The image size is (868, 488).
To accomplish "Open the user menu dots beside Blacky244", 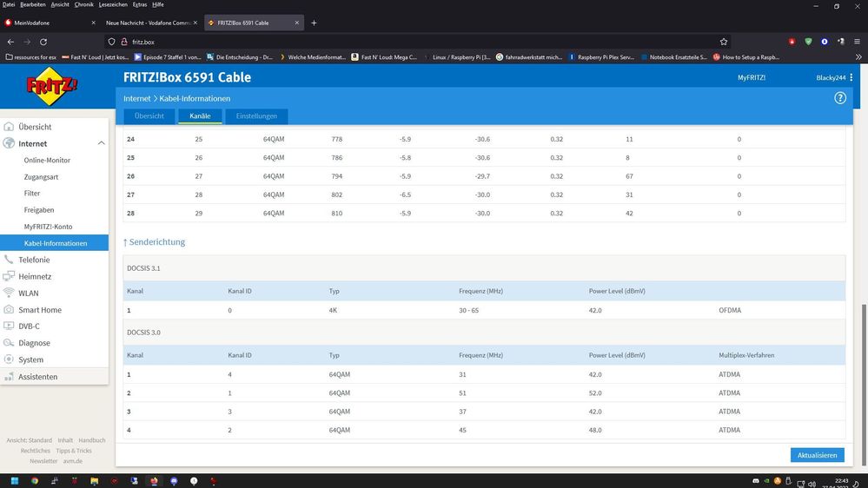I will point(851,77).
